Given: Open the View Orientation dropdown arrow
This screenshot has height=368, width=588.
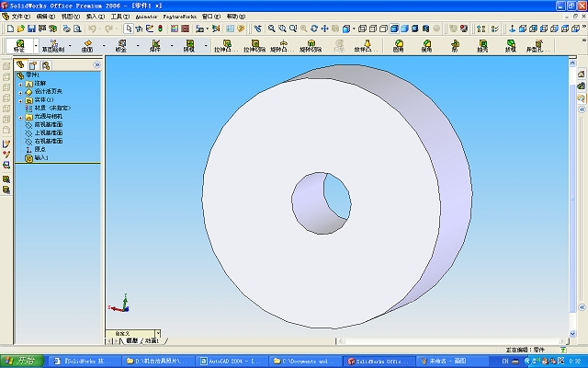Looking at the screenshot, I should [x=354, y=29].
